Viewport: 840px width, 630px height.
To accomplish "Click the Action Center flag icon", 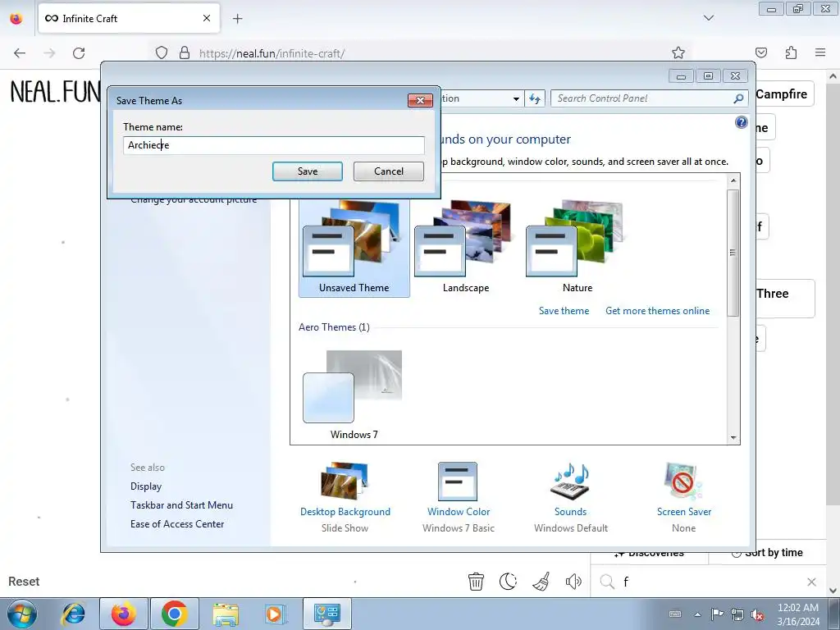I will click(717, 614).
